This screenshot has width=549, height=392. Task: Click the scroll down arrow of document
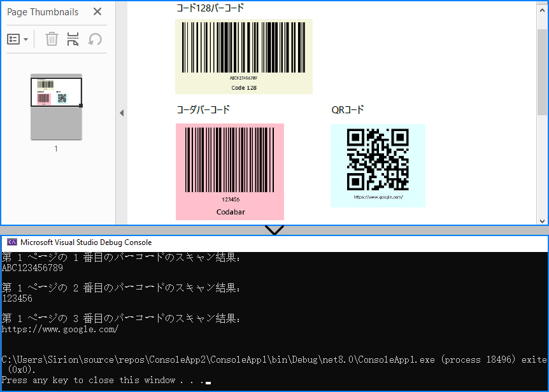(x=542, y=221)
